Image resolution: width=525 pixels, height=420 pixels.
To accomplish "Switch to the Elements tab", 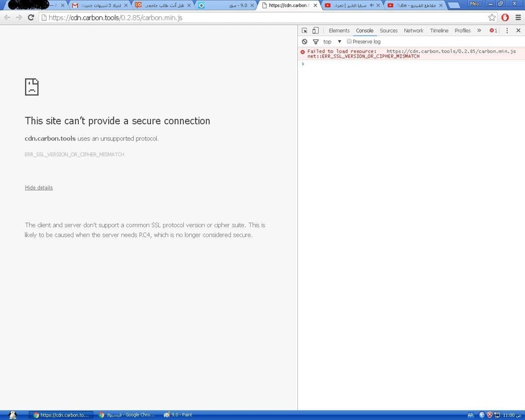I will tap(339, 31).
